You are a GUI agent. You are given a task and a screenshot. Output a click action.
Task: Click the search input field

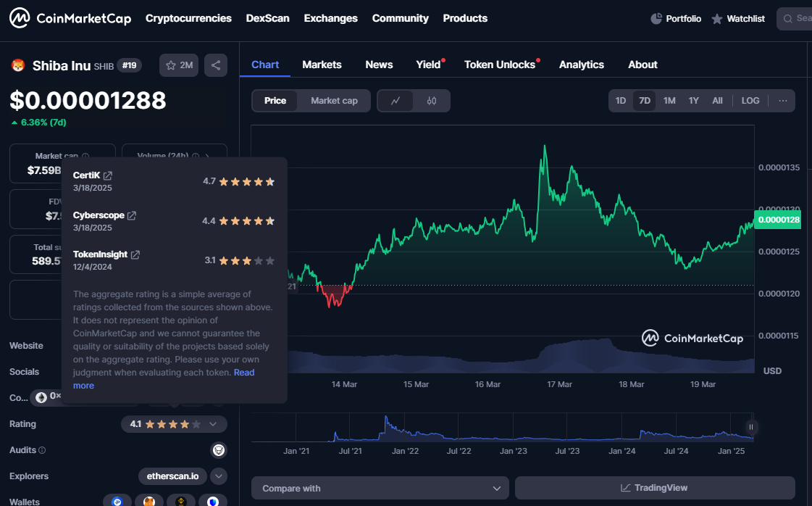tap(795, 19)
